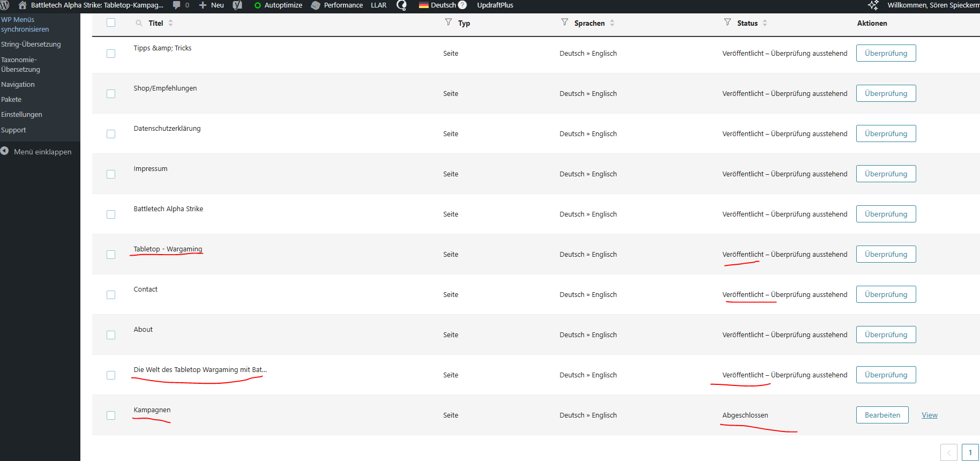Click the Battletech Alpha Strike site name
980x461 pixels.
tap(97, 5)
